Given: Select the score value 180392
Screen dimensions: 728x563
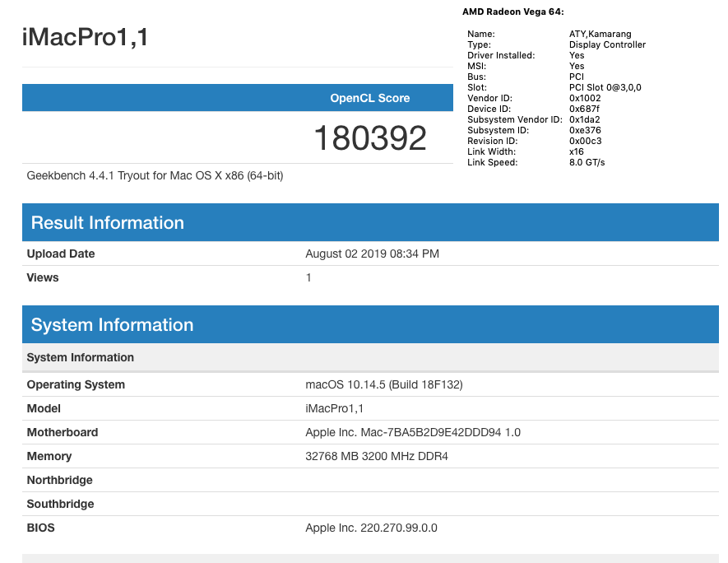Looking at the screenshot, I should (x=370, y=138).
